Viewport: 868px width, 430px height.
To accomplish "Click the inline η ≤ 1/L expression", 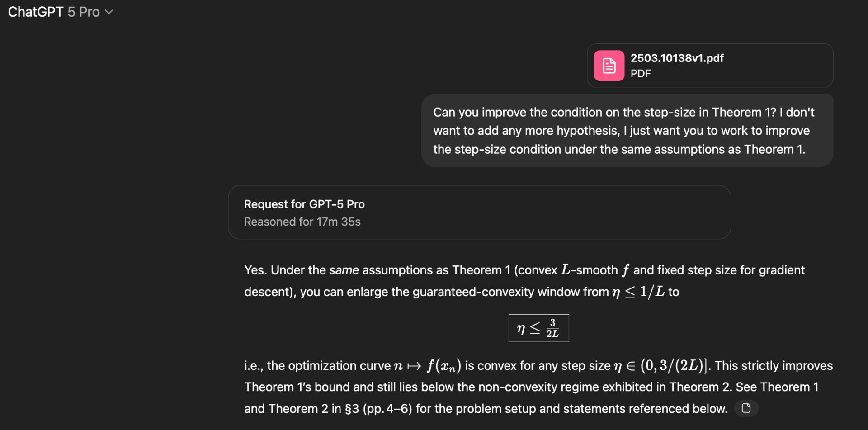I will [638, 292].
